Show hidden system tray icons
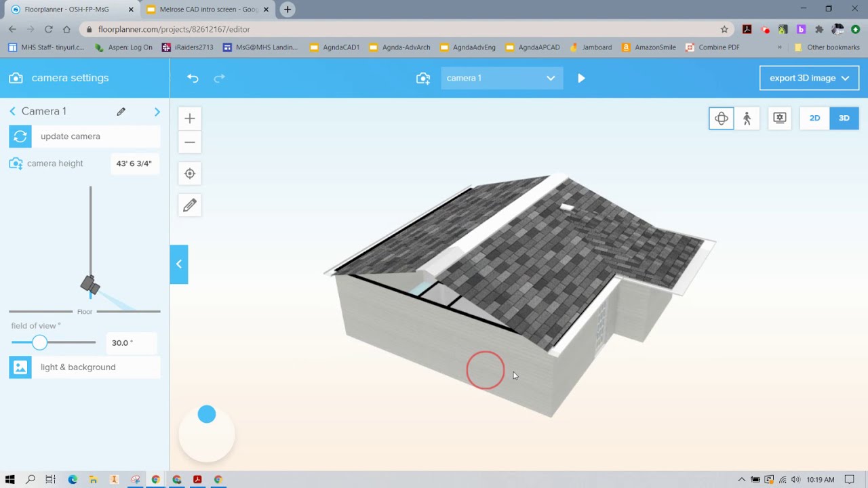Viewport: 868px width, 488px height. (x=741, y=480)
